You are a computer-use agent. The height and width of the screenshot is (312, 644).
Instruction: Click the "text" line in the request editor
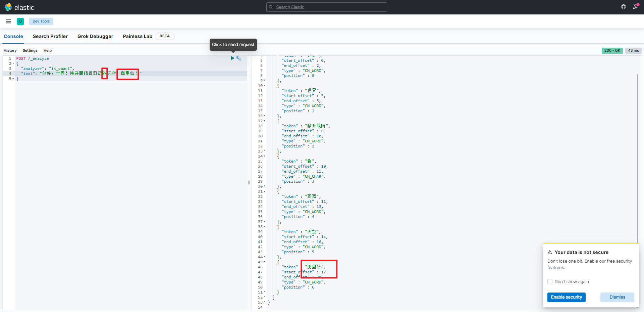click(81, 74)
